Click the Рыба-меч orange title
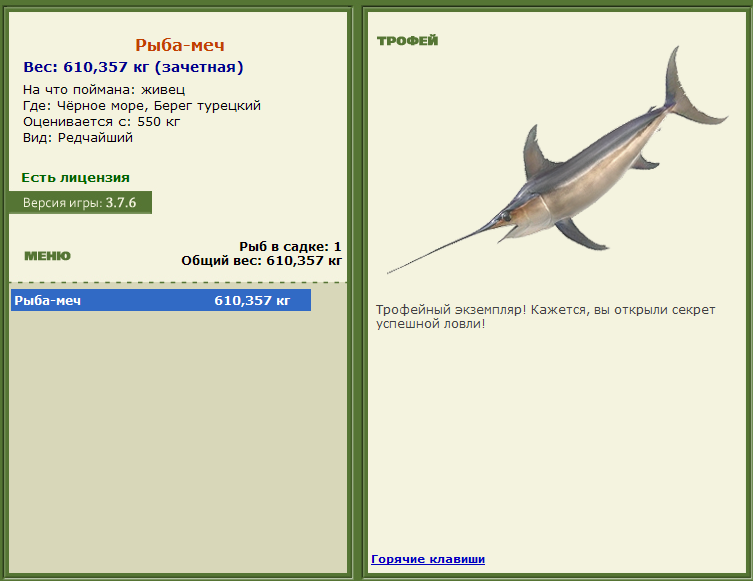The width and height of the screenshot is (753, 581). click(x=180, y=45)
